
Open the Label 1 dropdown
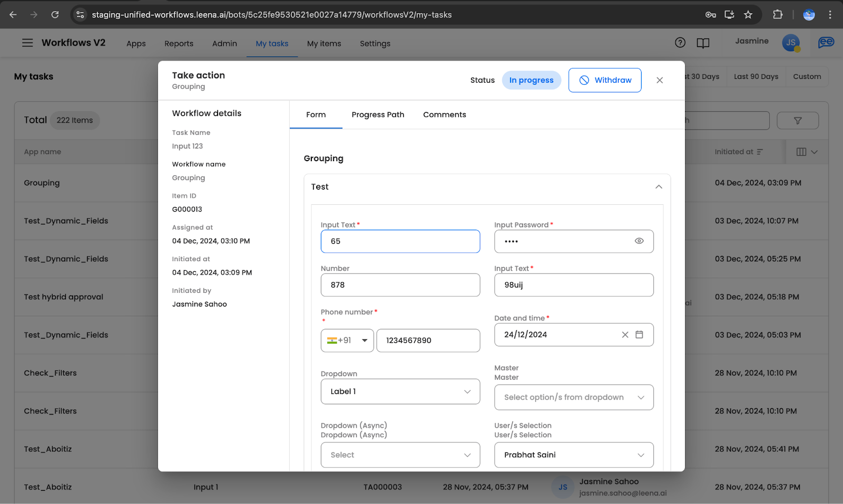click(x=400, y=391)
